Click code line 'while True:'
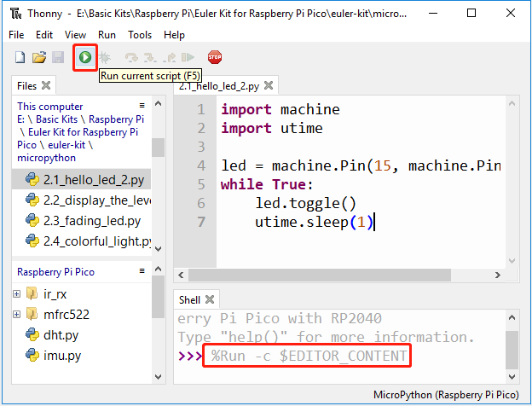The width and height of the screenshot is (532, 406). [267, 184]
